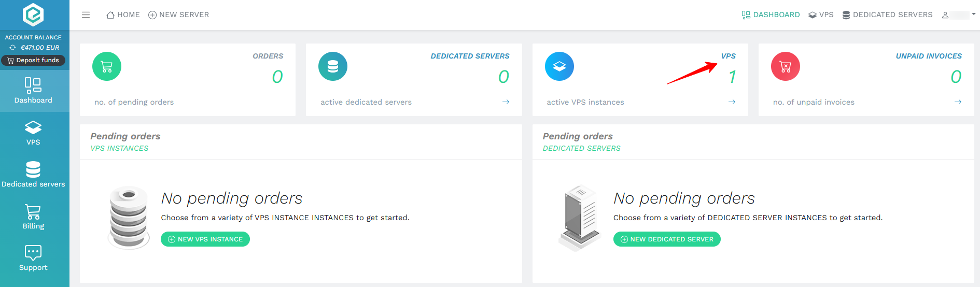The height and width of the screenshot is (287, 980).
Task: Click the NEW DEDICATED SERVER button
Action: pos(667,239)
